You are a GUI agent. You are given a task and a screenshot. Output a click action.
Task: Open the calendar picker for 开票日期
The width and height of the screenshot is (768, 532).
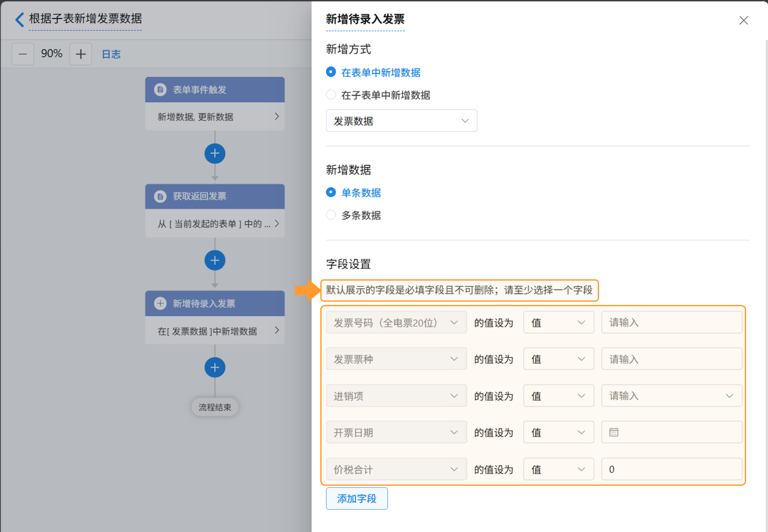(x=614, y=432)
